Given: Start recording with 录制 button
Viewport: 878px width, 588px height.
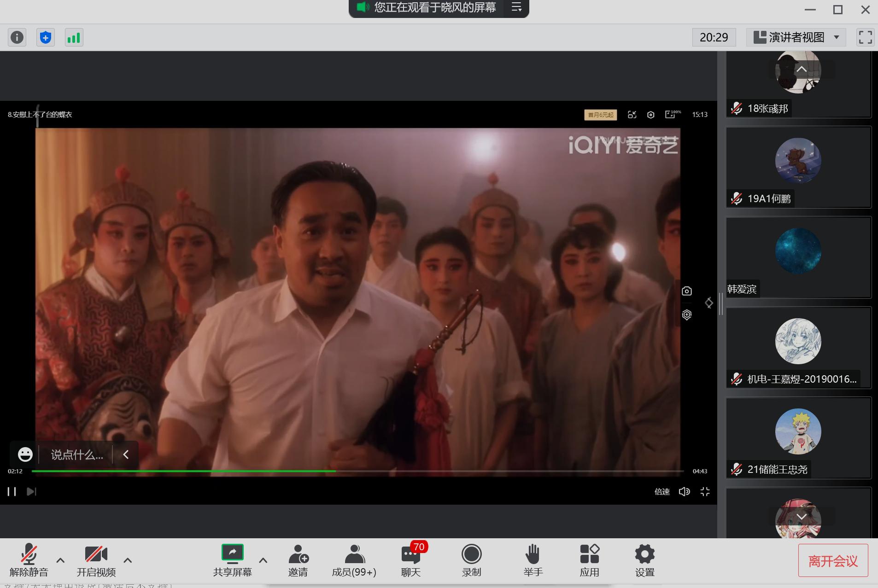Looking at the screenshot, I should tap(471, 560).
